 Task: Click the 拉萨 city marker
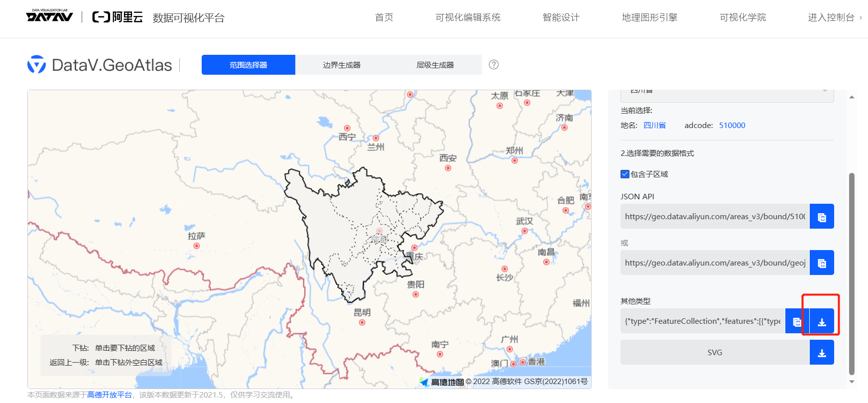pyautogui.click(x=196, y=246)
